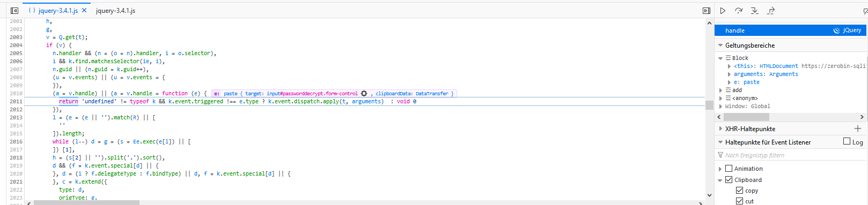Collapse Haltepunkte für Event Listener section
Screen dimensions: 868x205
point(720,142)
